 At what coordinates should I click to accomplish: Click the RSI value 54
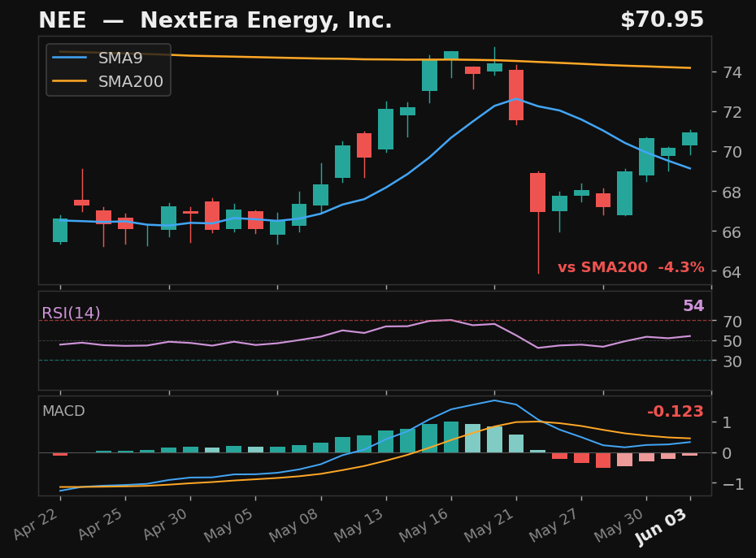(693, 306)
